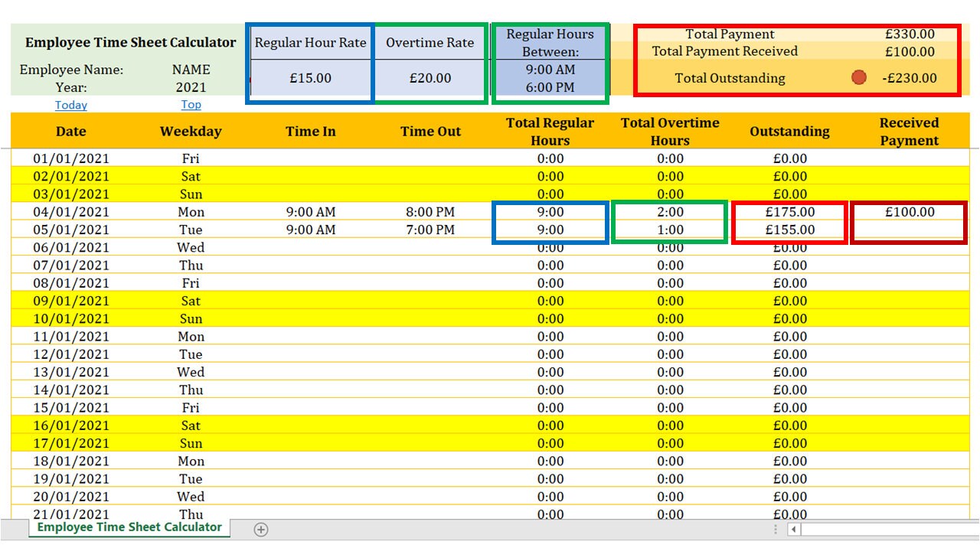Select the Year 2021 cell

pos(191,86)
